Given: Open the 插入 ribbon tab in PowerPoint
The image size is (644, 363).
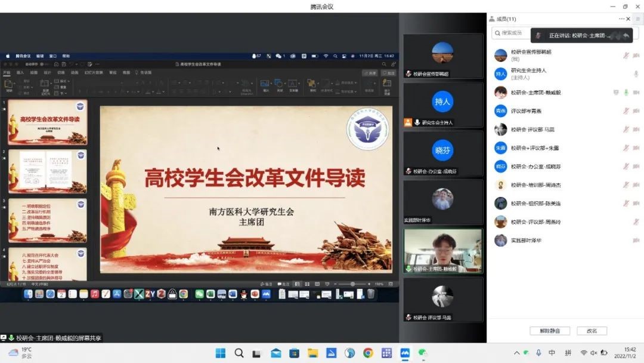Looking at the screenshot, I should point(20,72).
